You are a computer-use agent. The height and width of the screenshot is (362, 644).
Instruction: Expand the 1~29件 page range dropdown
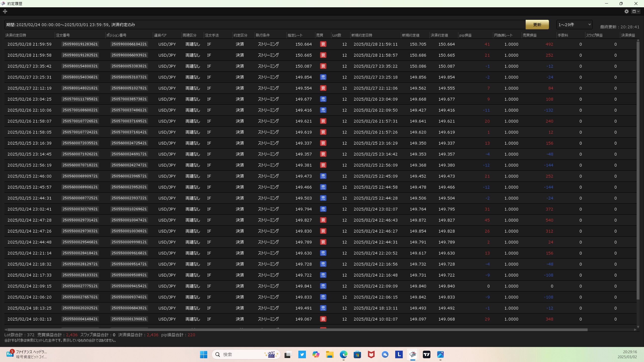(574, 25)
